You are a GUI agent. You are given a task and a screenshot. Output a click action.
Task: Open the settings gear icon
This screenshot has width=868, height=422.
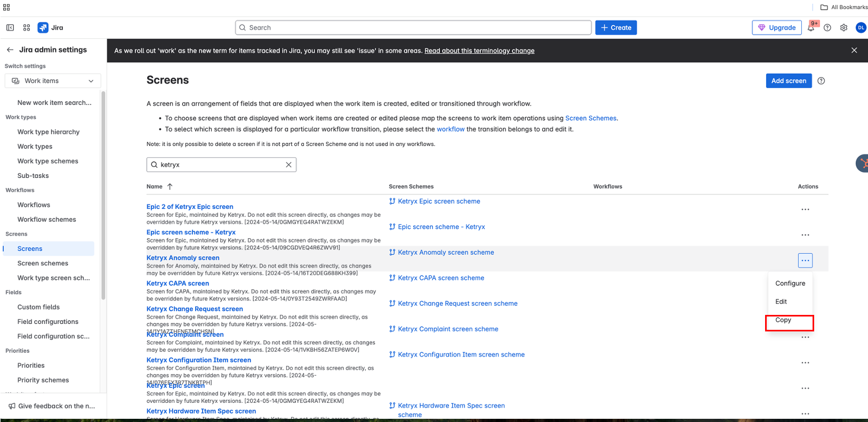pyautogui.click(x=844, y=28)
